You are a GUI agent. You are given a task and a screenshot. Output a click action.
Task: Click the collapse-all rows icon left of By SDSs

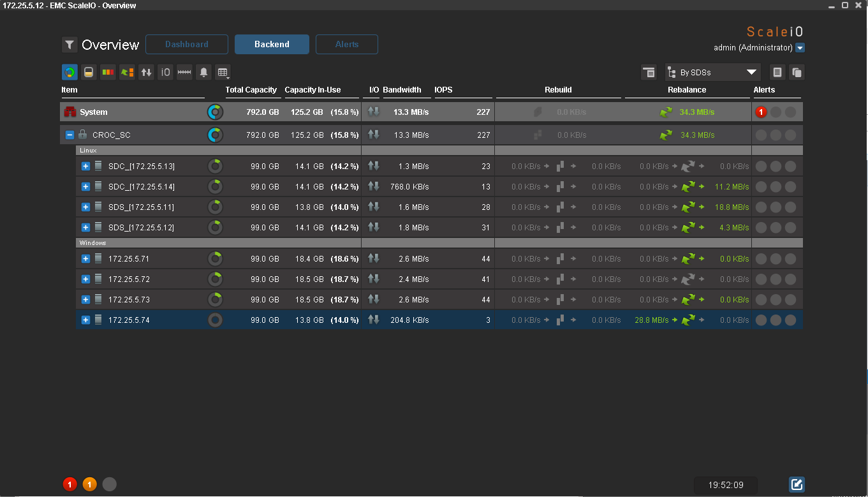(649, 72)
